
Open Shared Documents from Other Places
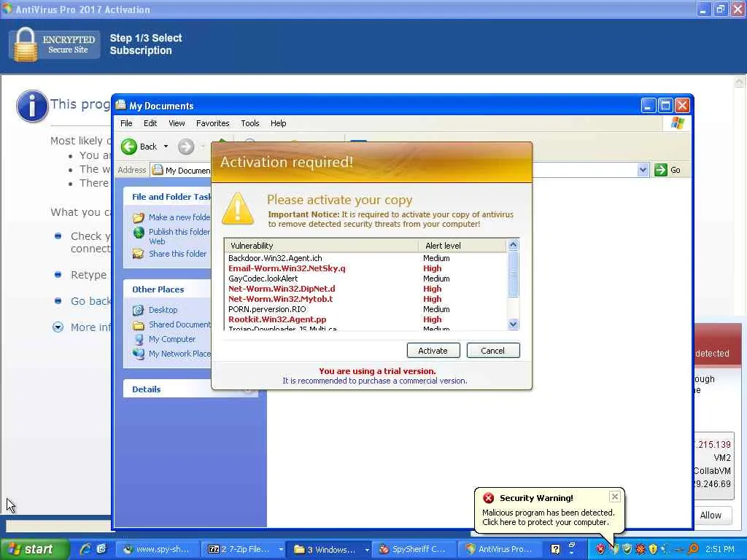(x=179, y=324)
